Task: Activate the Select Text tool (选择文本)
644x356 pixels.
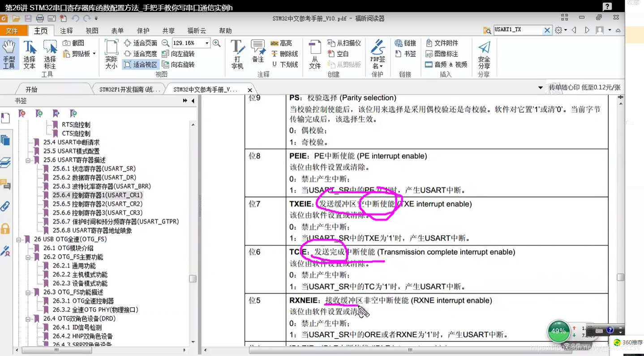Action: tap(30, 54)
